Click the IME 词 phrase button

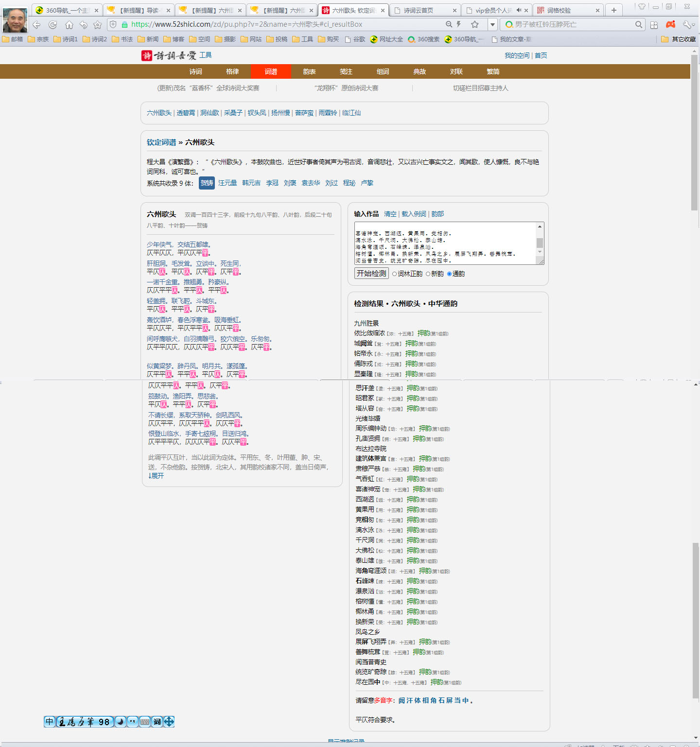point(157,721)
